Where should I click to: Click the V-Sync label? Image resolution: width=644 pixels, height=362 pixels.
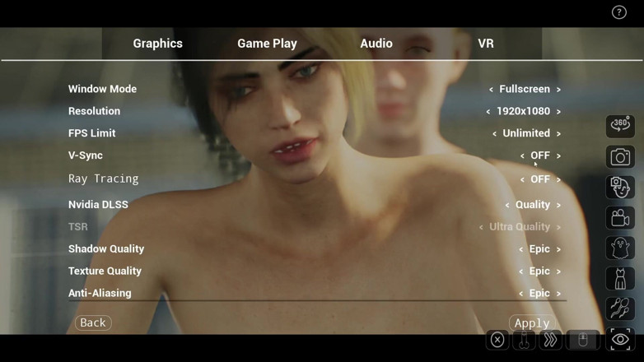point(86,155)
